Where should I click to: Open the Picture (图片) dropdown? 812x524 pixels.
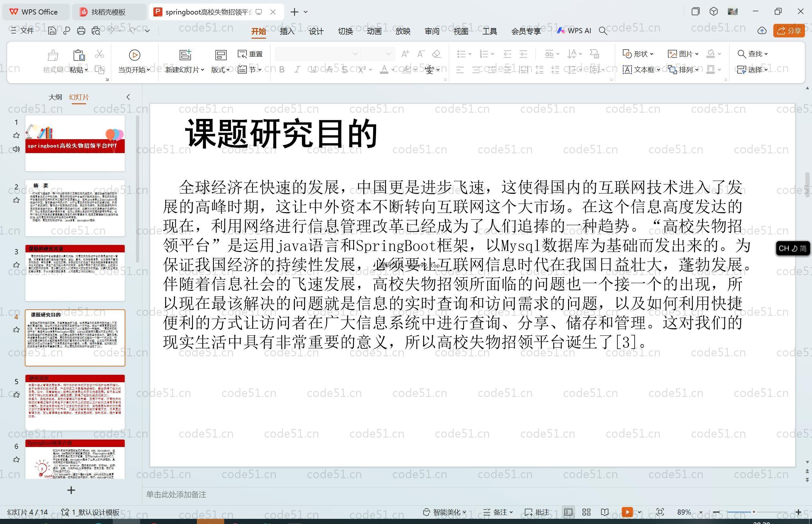point(683,54)
